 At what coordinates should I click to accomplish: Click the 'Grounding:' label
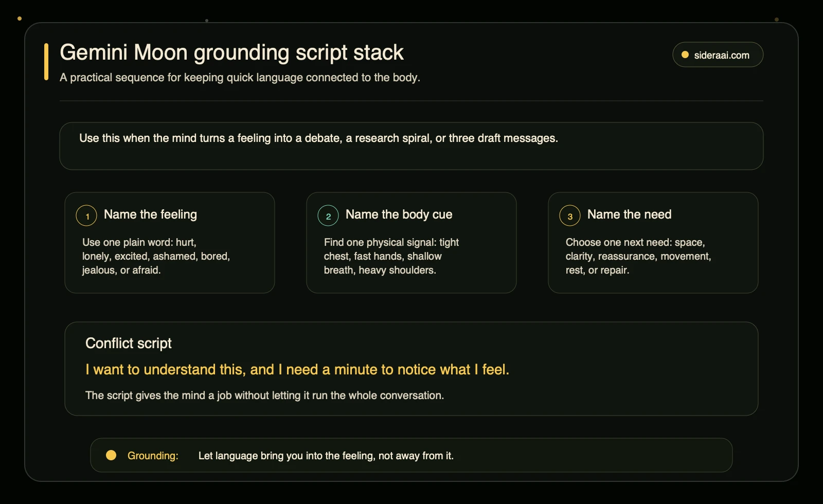[x=153, y=456]
